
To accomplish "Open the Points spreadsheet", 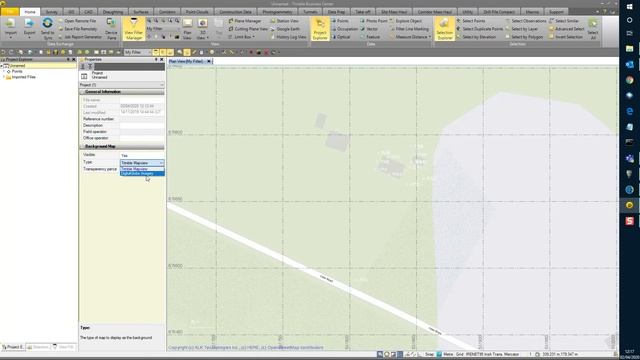I will tap(340, 21).
